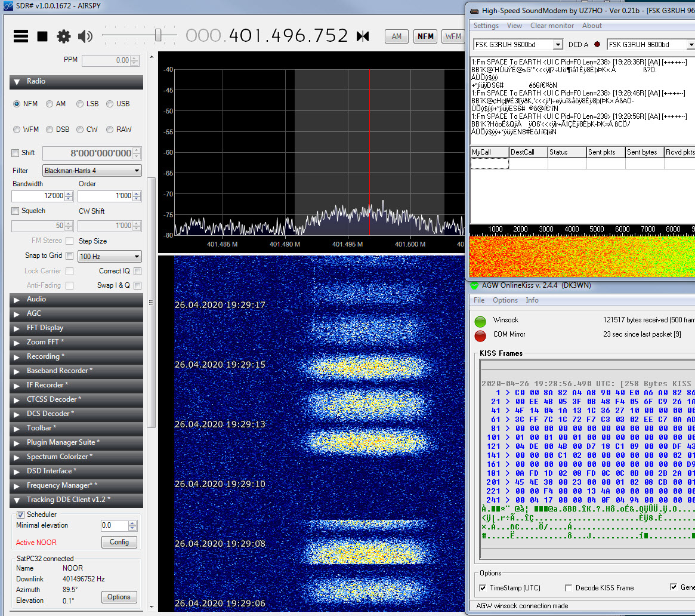
Task: Click the red DCD A indicator
Action: coord(597,44)
